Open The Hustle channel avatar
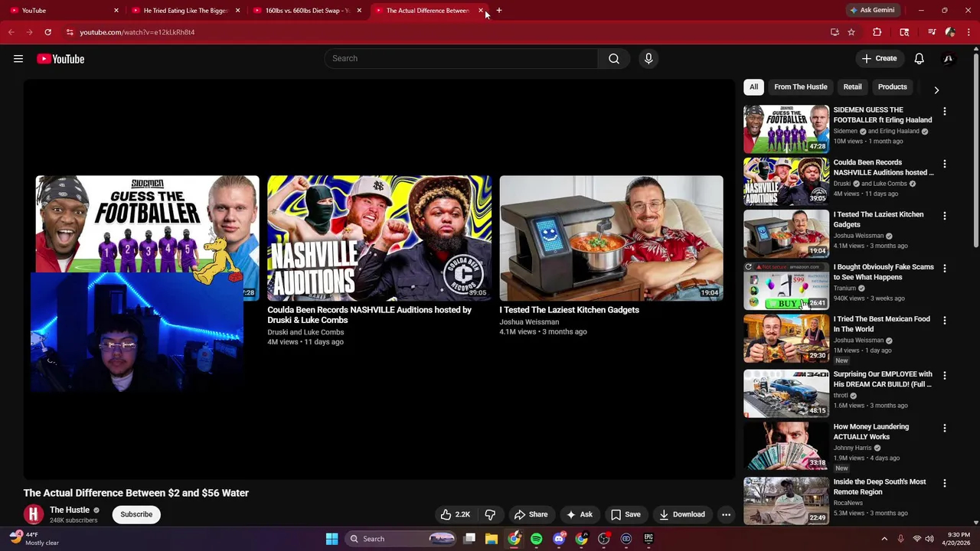Screen dimensions: 980x551 coord(33,514)
